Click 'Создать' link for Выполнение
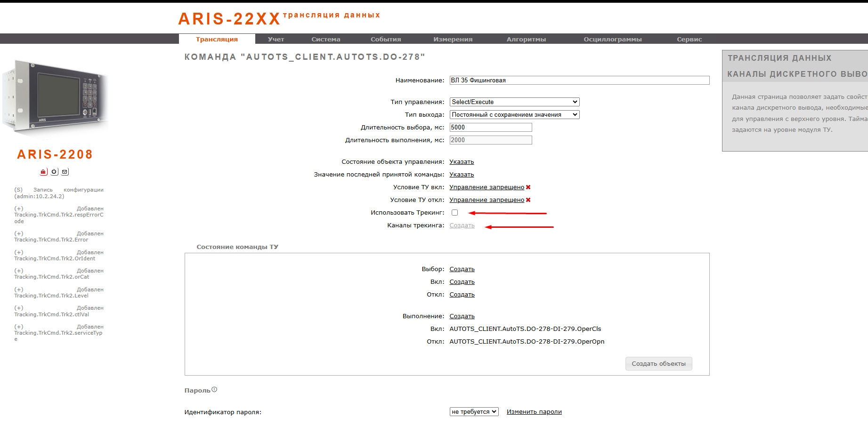 pyautogui.click(x=462, y=316)
